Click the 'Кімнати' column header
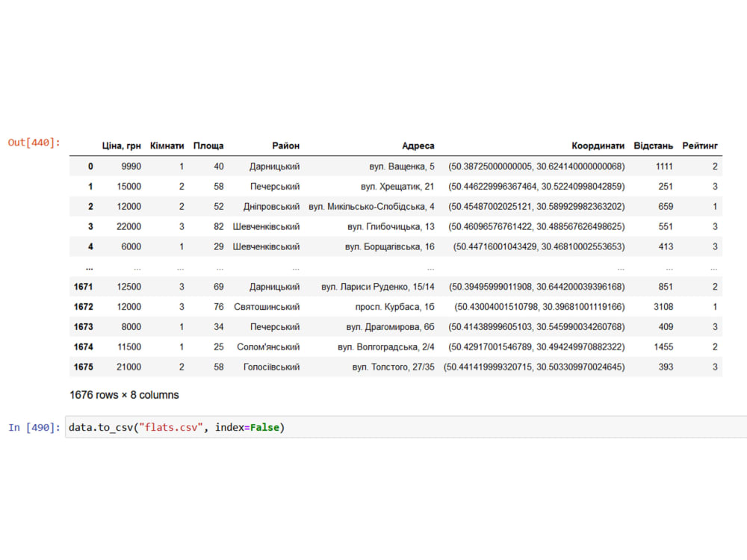 click(x=167, y=146)
